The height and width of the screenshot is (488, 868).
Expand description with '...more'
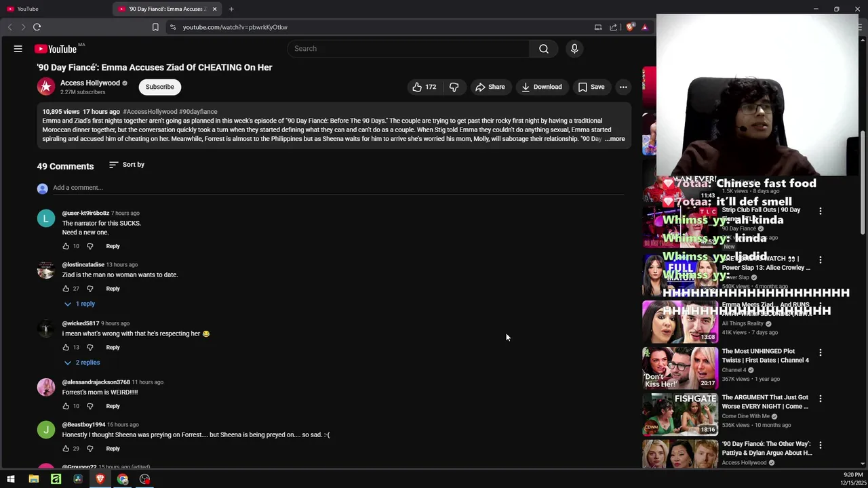(x=616, y=139)
